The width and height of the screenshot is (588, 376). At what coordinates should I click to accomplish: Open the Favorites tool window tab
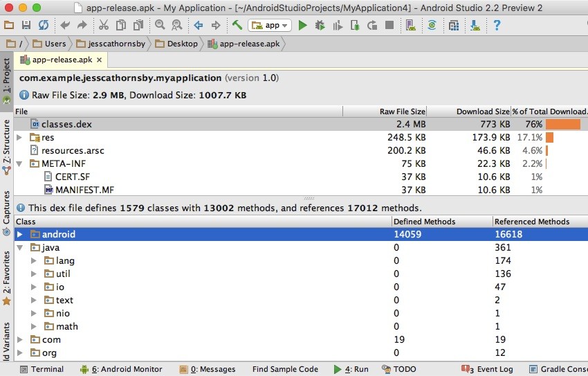pyautogui.click(x=6, y=278)
